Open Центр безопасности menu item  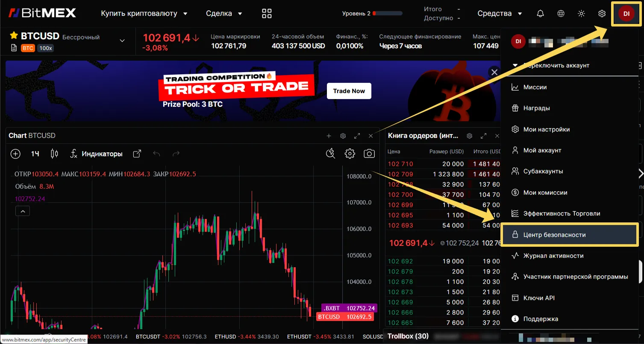[x=554, y=235]
